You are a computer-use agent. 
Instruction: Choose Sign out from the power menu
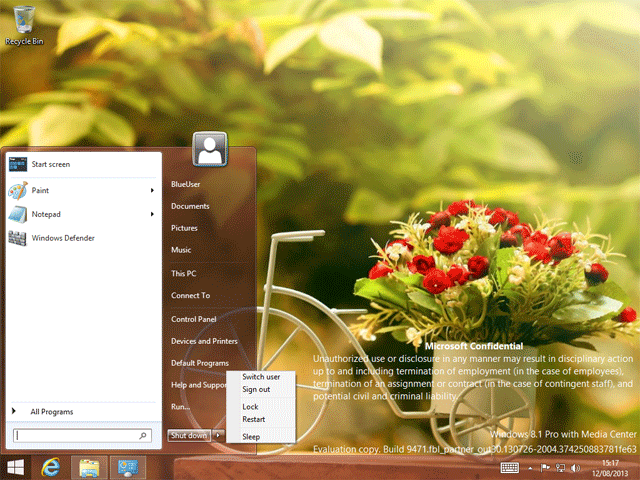pyautogui.click(x=256, y=389)
